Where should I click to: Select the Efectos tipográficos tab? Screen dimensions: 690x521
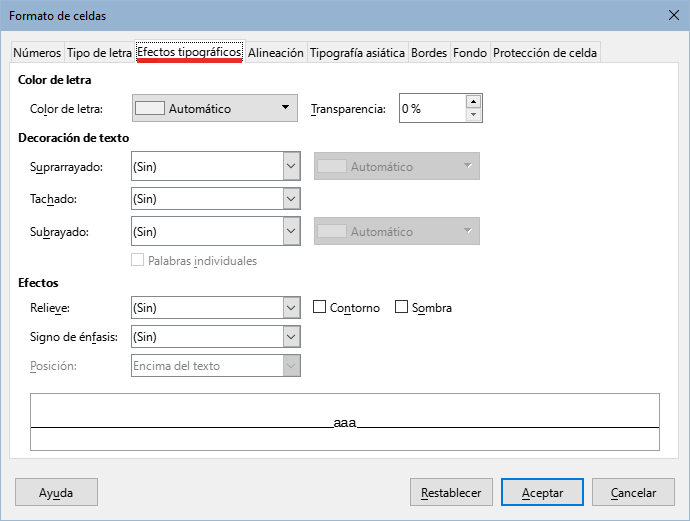(x=189, y=52)
